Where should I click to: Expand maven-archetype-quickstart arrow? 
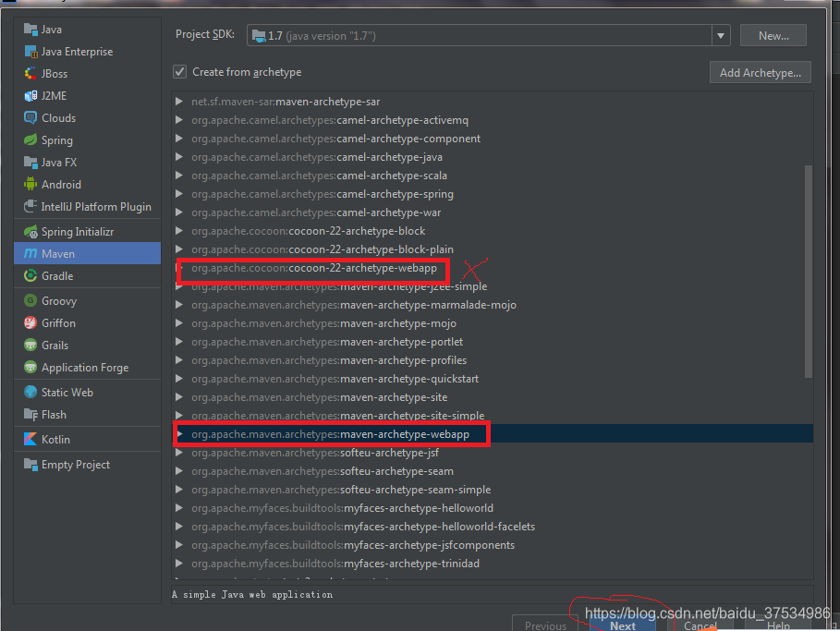point(179,379)
